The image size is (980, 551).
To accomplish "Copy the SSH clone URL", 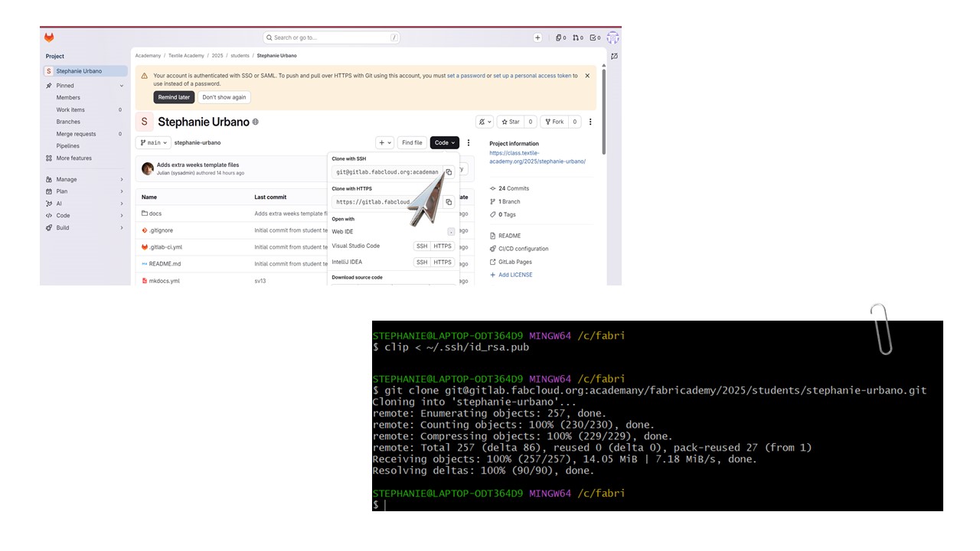I will click(x=449, y=172).
